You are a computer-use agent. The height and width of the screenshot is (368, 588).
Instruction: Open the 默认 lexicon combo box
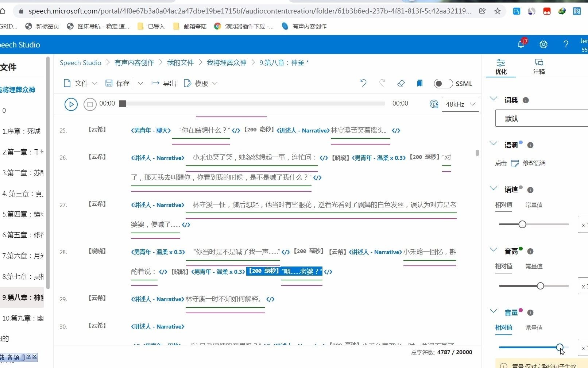coord(542,119)
